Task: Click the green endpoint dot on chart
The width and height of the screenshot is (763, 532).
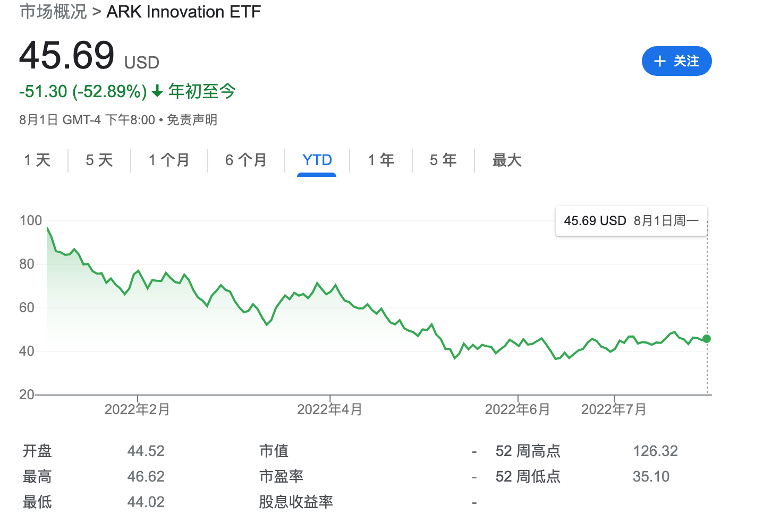Action: click(707, 339)
